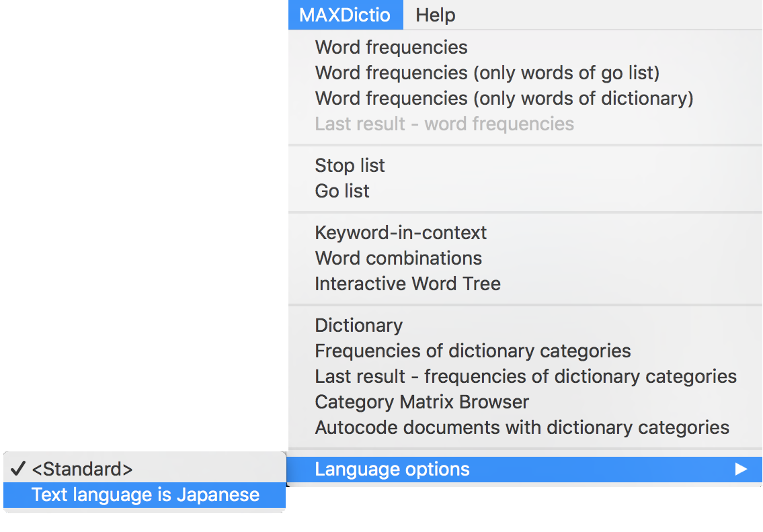The width and height of the screenshot is (763, 532).
Task: Choose Word frequencies (only words of dictionary)
Action: 525,98
